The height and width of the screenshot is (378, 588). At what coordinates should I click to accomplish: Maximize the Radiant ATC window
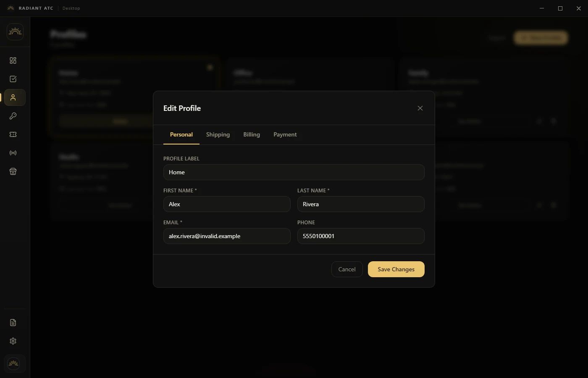click(x=560, y=8)
